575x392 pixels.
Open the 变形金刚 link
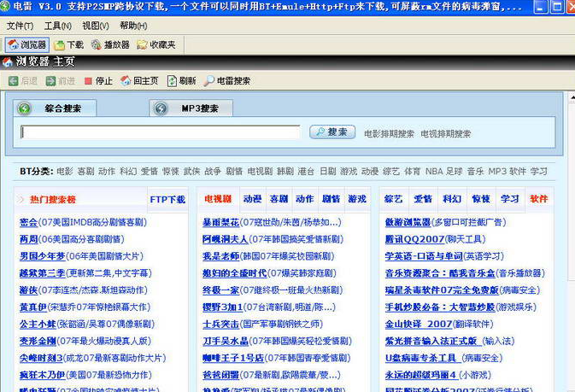[x=38, y=341]
